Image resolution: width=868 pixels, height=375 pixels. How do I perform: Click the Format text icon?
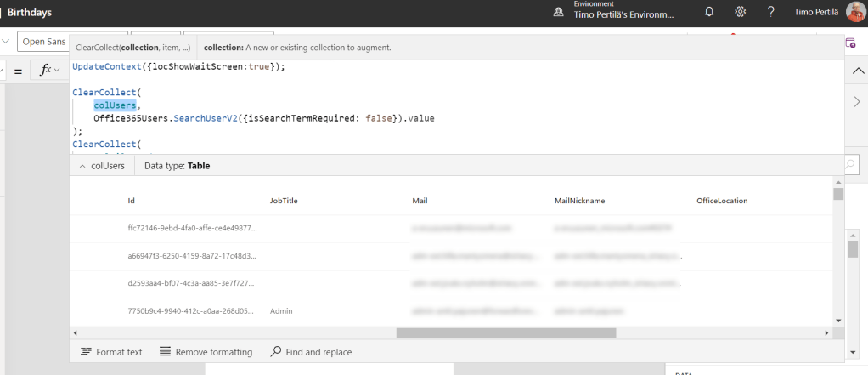pos(86,351)
